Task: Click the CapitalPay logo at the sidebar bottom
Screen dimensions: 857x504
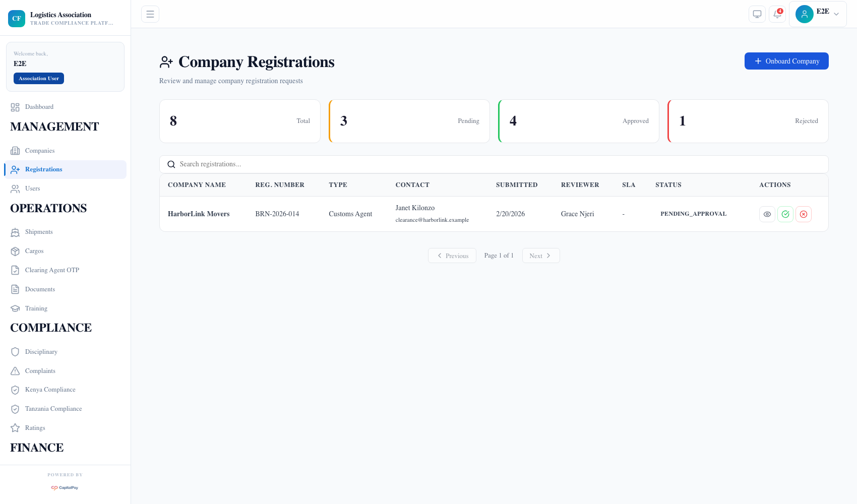Action: tap(65, 487)
